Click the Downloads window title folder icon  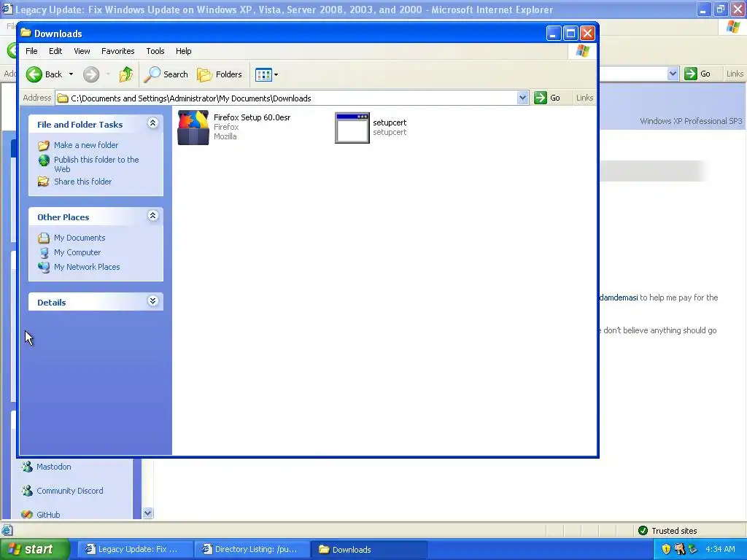(x=26, y=33)
